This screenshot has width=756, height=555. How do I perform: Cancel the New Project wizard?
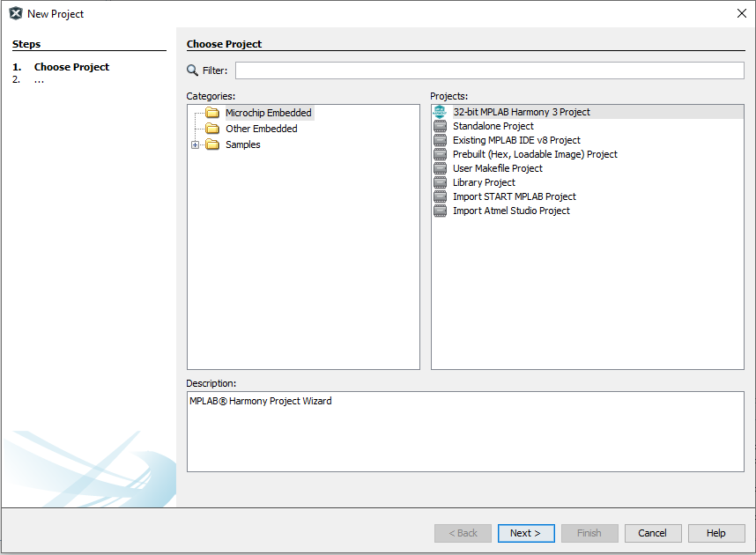652,533
